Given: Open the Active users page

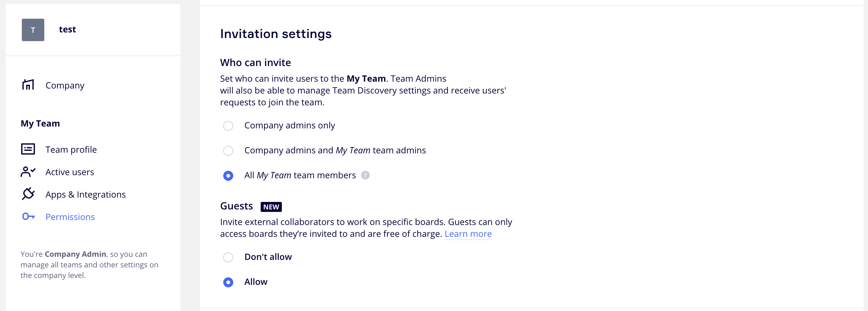Looking at the screenshot, I should click(70, 172).
